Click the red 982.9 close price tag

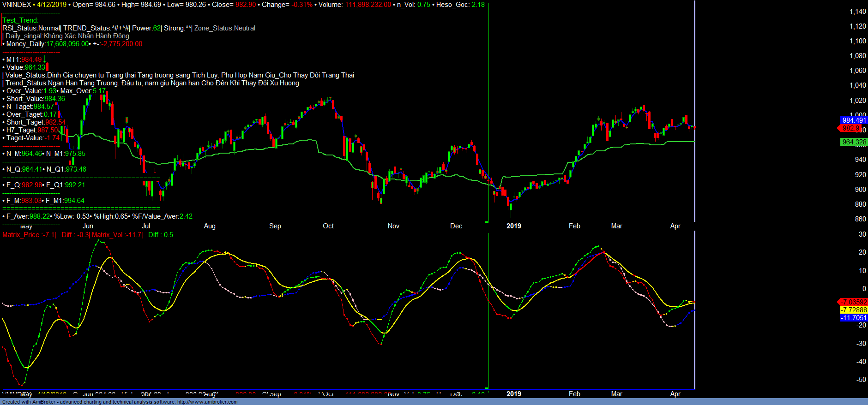[x=850, y=128]
